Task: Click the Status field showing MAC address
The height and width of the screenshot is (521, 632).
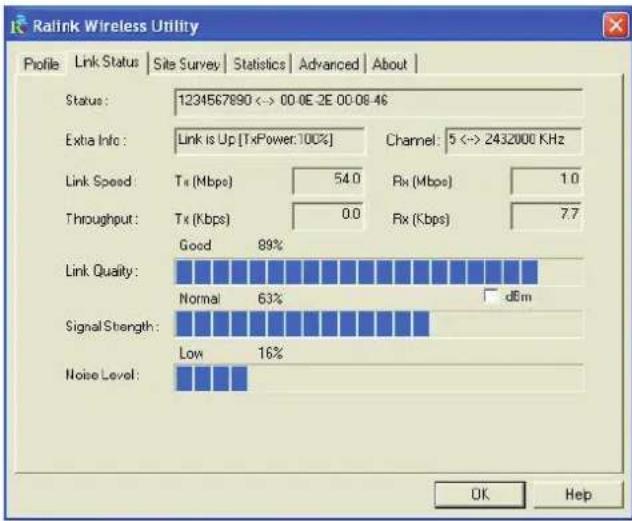Action: click(x=378, y=102)
